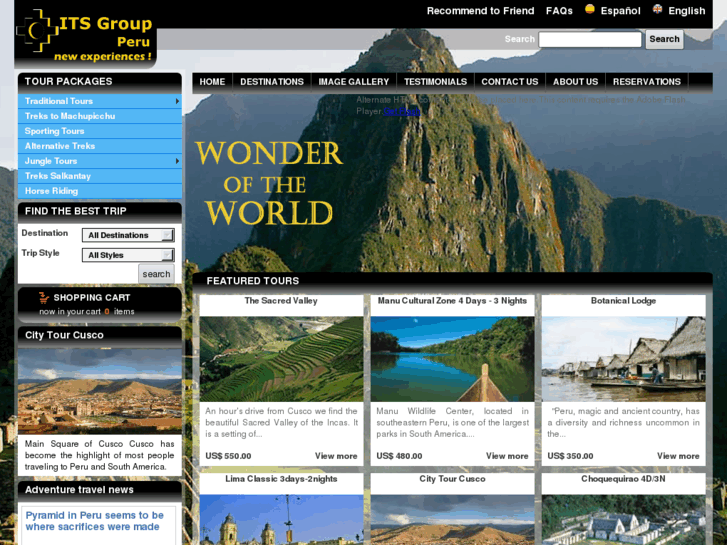Open The Sacred Valley tour title
Image resolution: width=727 pixels, height=545 pixels.
(281, 301)
